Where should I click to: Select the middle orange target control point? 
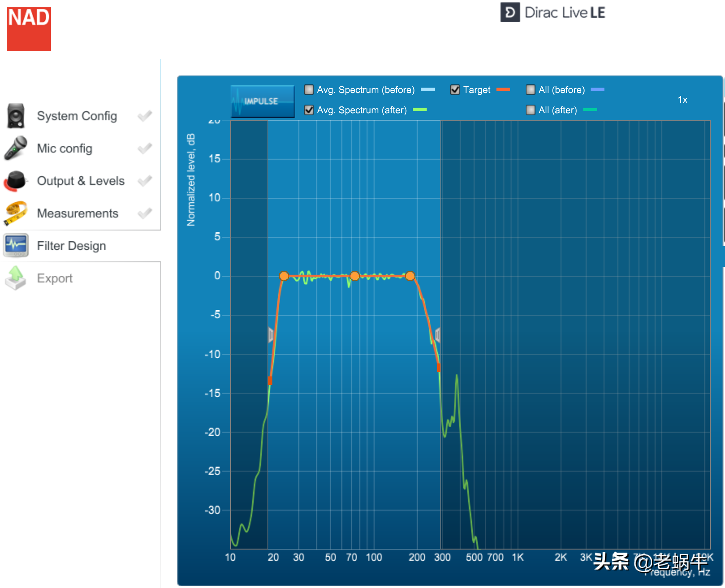pos(355,276)
